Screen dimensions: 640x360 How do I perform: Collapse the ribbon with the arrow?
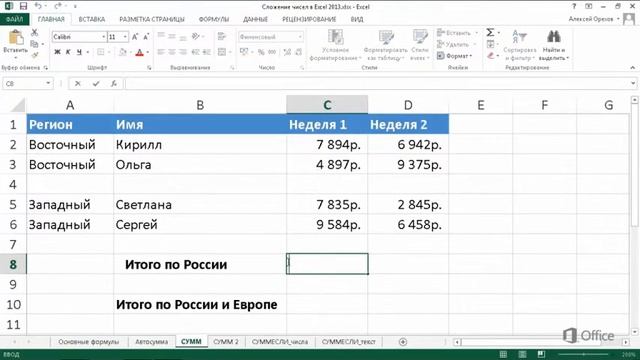pos(633,67)
